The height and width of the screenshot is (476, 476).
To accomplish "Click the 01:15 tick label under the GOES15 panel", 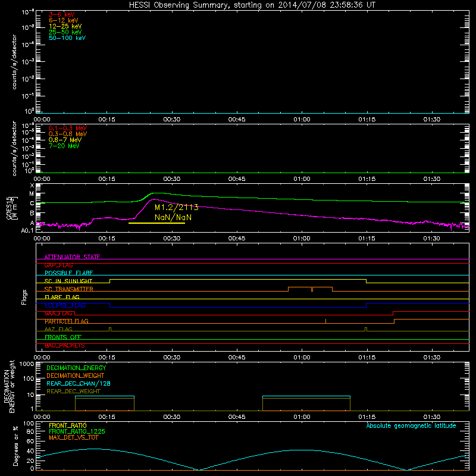I will [x=367, y=239].
